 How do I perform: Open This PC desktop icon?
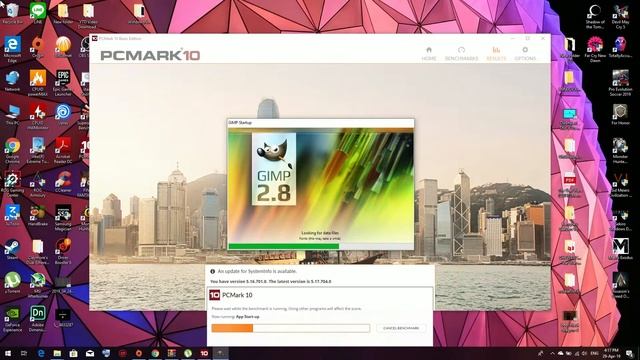click(12, 115)
